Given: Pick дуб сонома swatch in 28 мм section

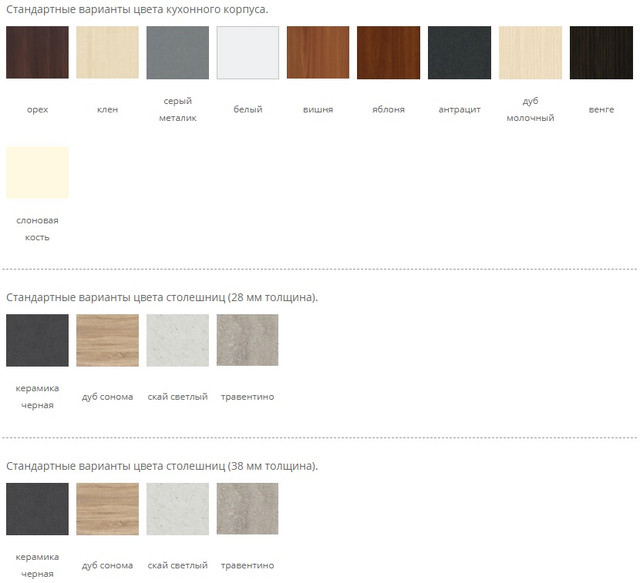Looking at the screenshot, I should coord(107,340).
